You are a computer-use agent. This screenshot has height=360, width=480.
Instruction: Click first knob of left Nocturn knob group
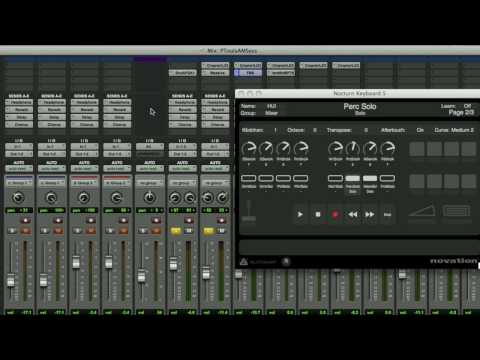click(x=249, y=148)
